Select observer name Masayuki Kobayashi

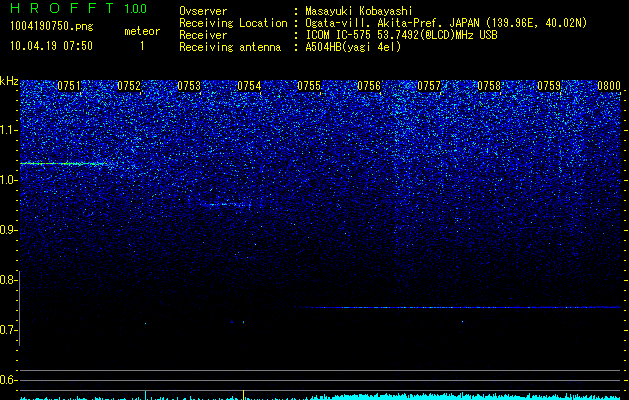coord(359,11)
